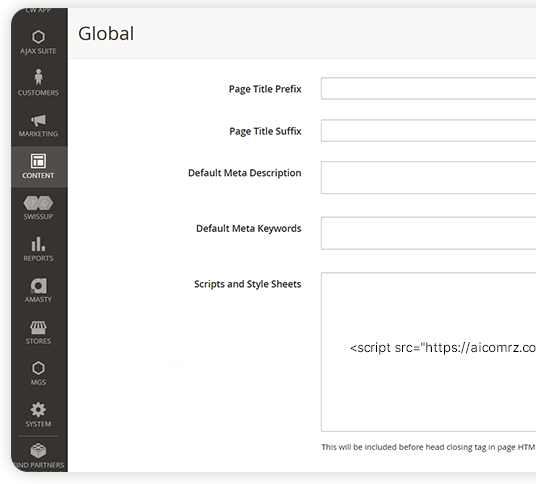The width and height of the screenshot is (536, 484).
Task: Click into Default Meta Keywords textarea
Action: coord(428,233)
